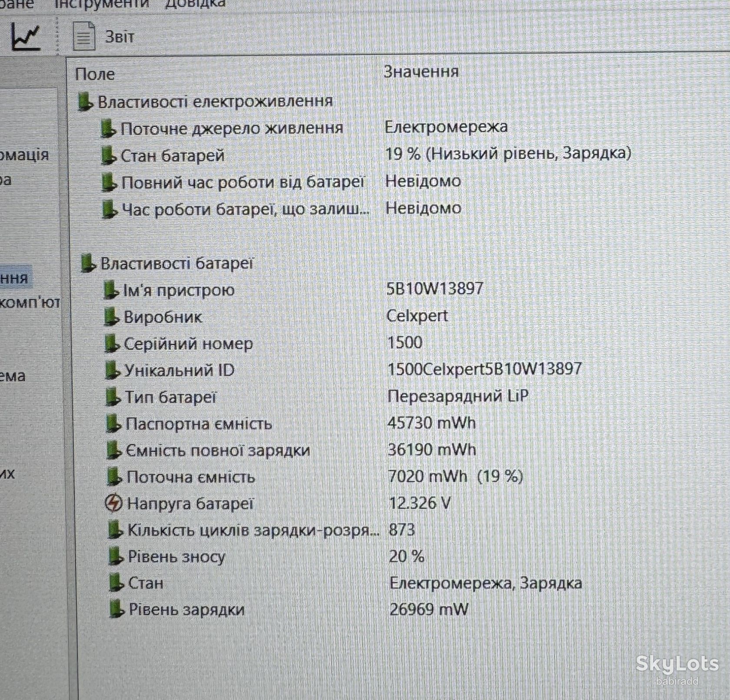
Task: Click the icon beside Стан батарей
Action: [x=108, y=156]
